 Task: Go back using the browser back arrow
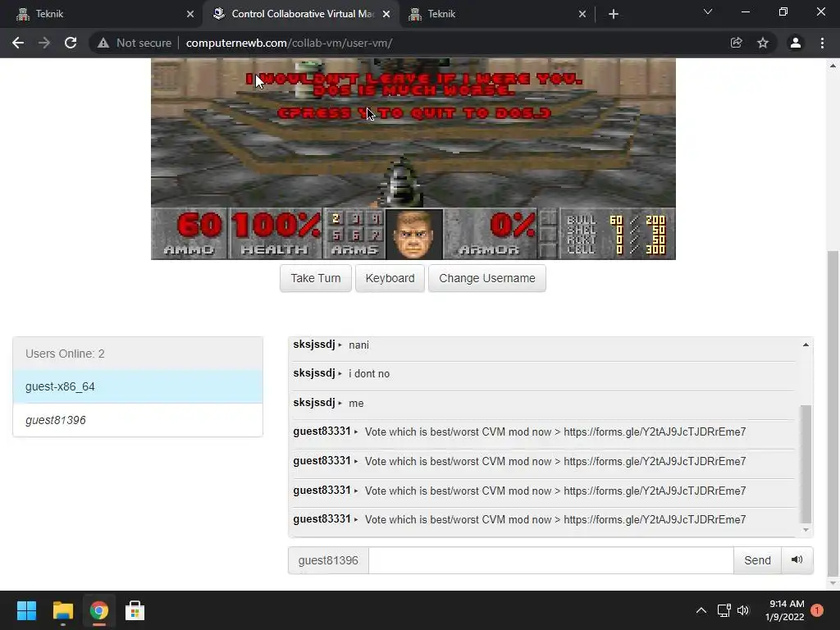pos(18,43)
